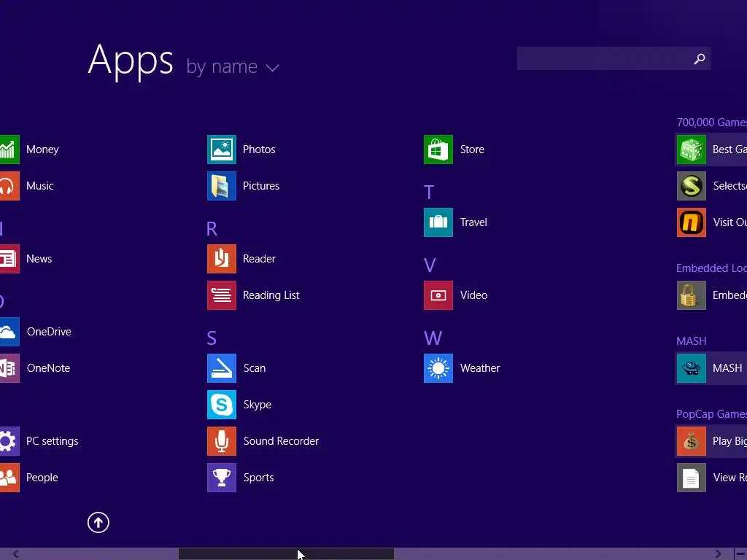Jump to letter R group header
Screen dimensions: 747x560
[x=212, y=229]
